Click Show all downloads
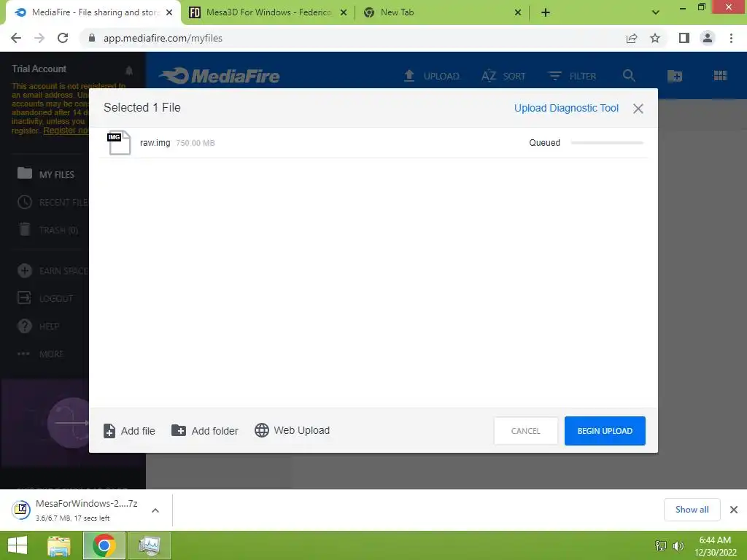Viewport: 747px width, 560px height. tap(692, 510)
